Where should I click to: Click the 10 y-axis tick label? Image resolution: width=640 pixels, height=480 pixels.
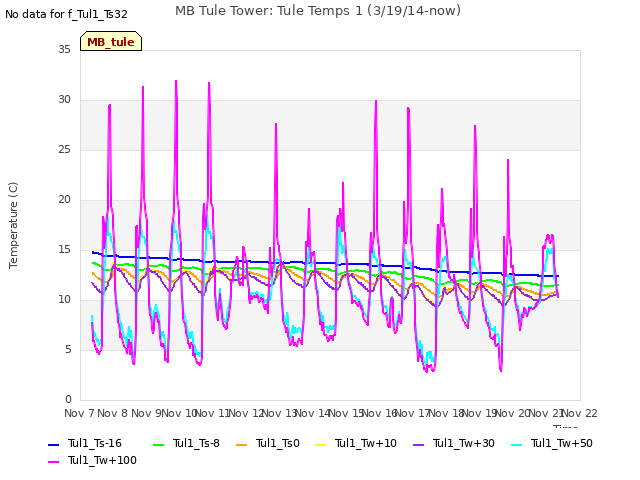tap(64, 299)
